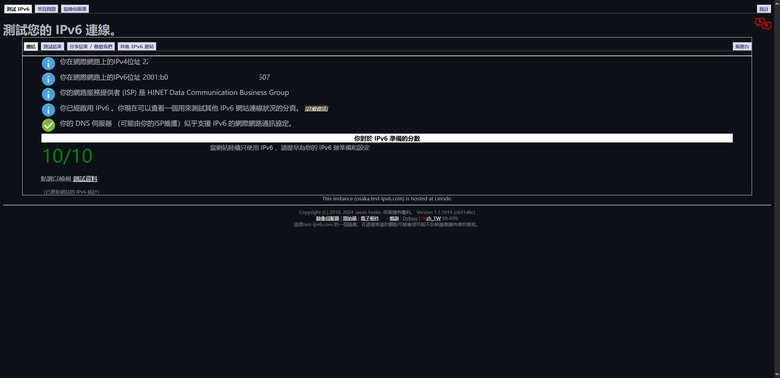Open the '鏡像伺服器' footer link

(x=327, y=218)
